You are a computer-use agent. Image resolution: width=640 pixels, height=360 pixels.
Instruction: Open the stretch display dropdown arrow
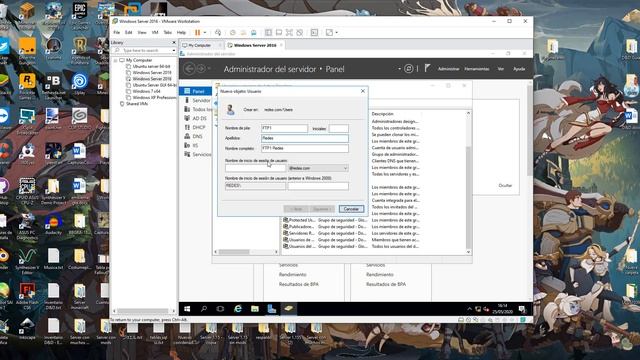pyautogui.click(x=337, y=32)
